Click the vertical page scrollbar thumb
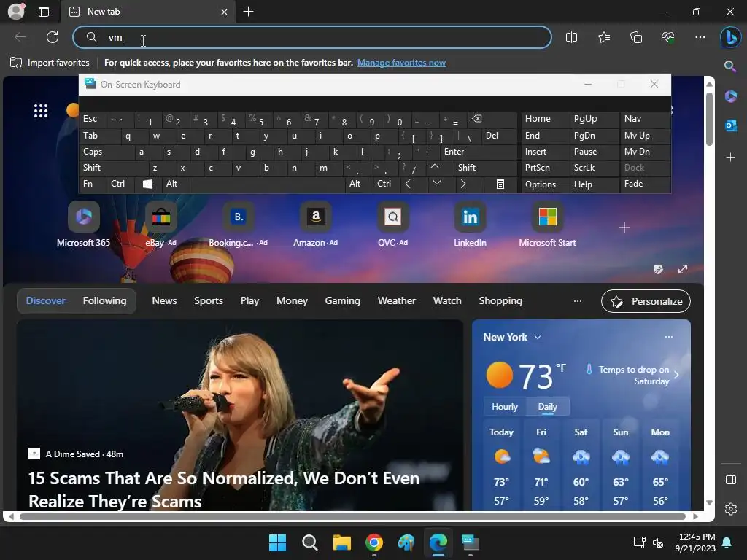The width and height of the screenshot is (747, 560). click(709, 119)
